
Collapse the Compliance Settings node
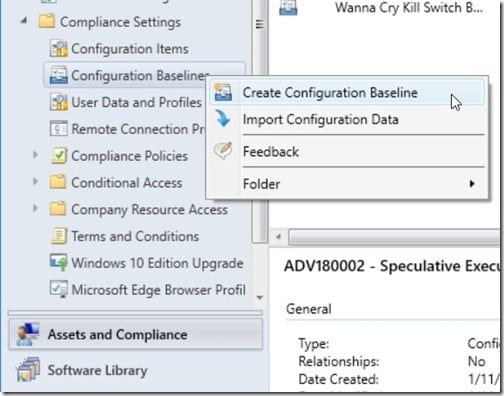point(24,21)
